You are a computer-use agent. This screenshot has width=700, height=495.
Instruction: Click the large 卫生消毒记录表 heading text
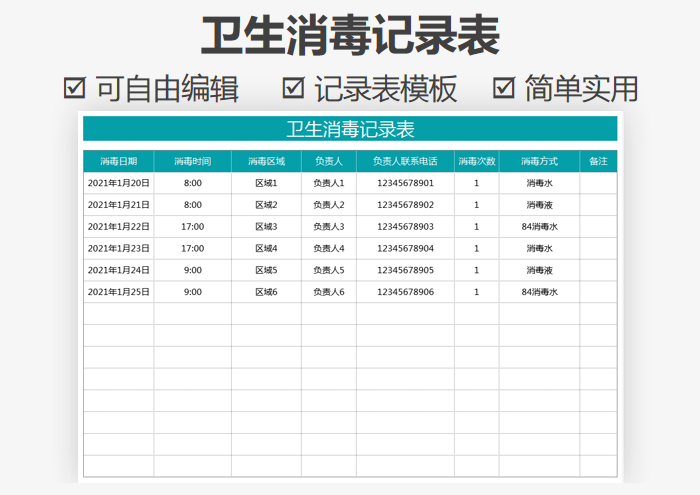click(350, 37)
